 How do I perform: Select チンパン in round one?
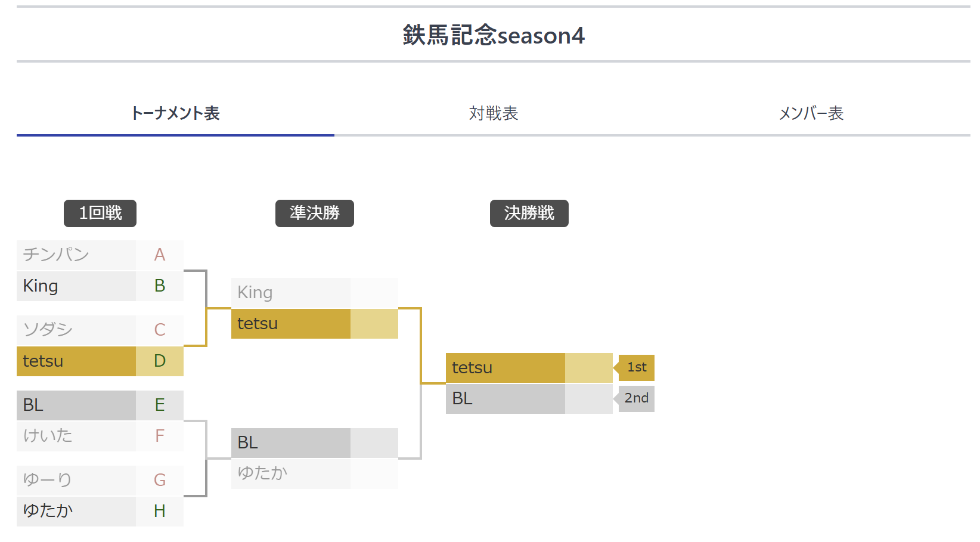click(x=76, y=255)
